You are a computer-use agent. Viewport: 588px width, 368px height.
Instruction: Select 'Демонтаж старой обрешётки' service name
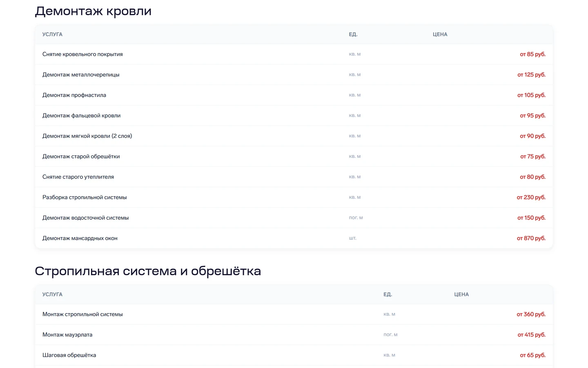pyautogui.click(x=81, y=156)
